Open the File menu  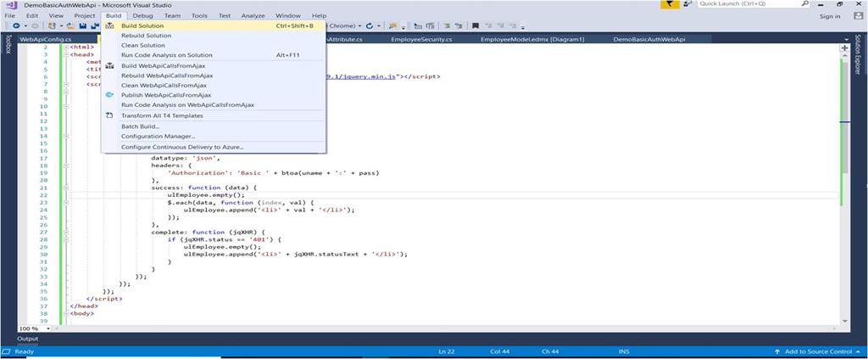[10, 16]
